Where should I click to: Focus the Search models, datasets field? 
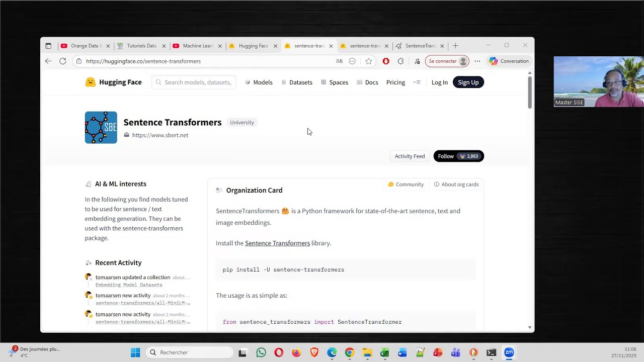194,82
